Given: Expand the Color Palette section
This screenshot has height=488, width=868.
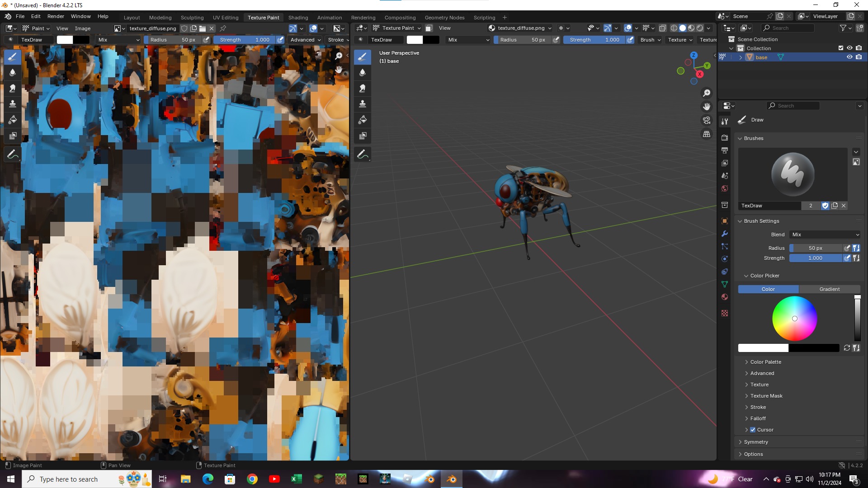Looking at the screenshot, I should coord(765,362).
